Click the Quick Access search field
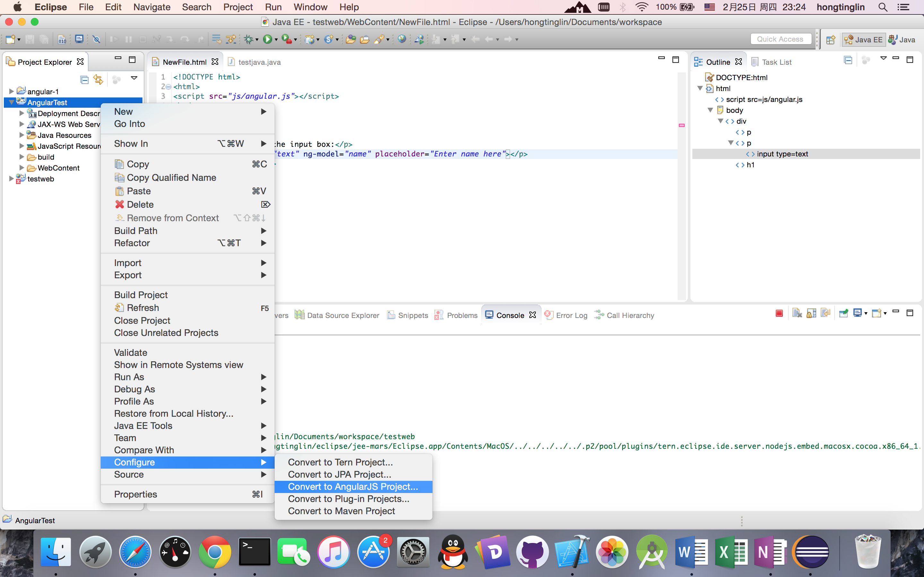The image size is (924, 577). [x=780, y=39]
